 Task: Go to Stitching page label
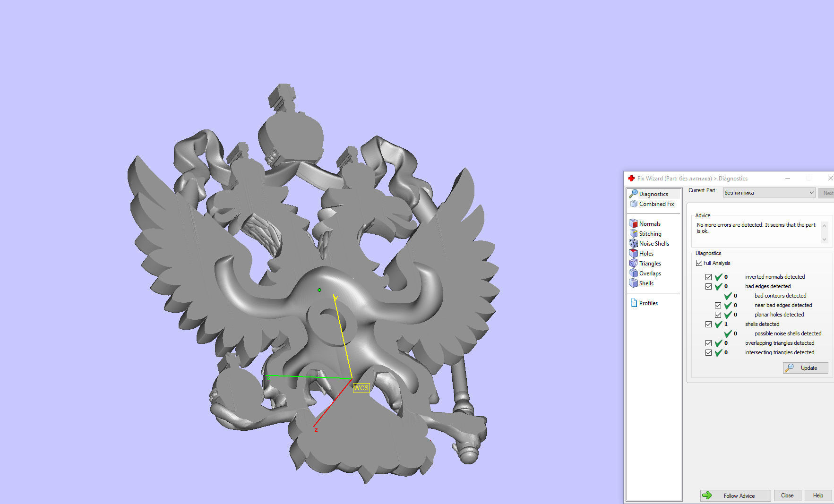point(650,233)
